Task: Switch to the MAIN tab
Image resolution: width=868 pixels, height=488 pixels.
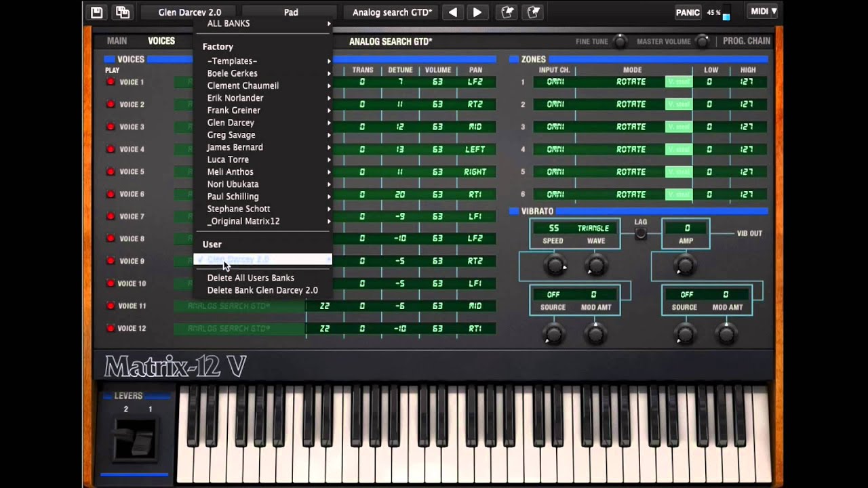Action: tap(117, 41)
